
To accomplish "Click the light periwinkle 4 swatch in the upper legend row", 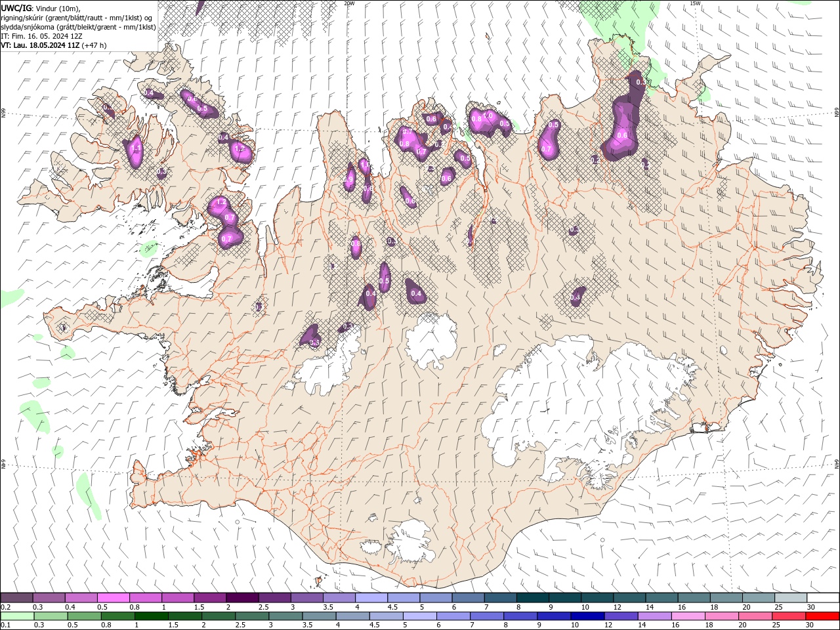I will (x=371, y=598).
